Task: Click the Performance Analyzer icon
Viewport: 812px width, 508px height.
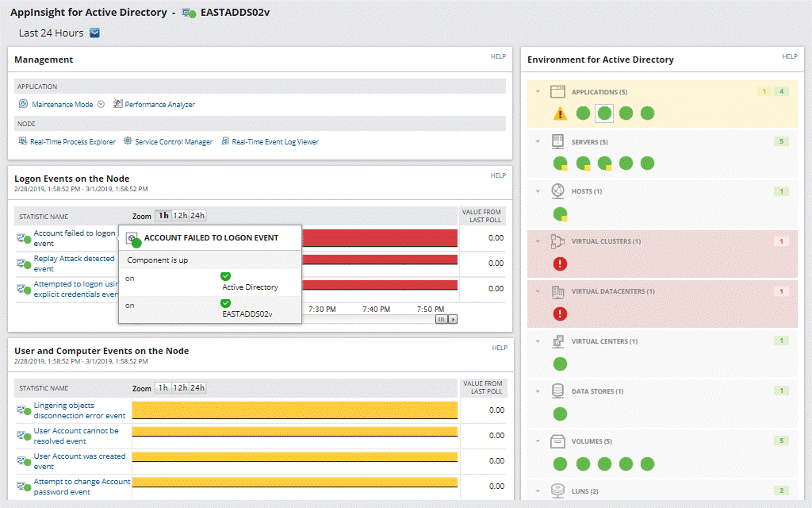Action: click(x=118, y=104)
